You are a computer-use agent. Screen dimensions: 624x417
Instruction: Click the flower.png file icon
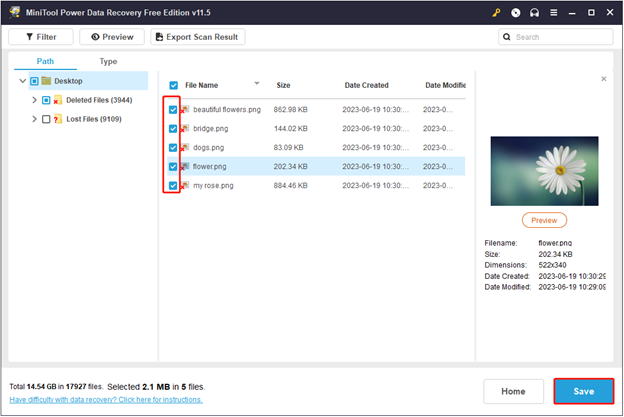185,166
